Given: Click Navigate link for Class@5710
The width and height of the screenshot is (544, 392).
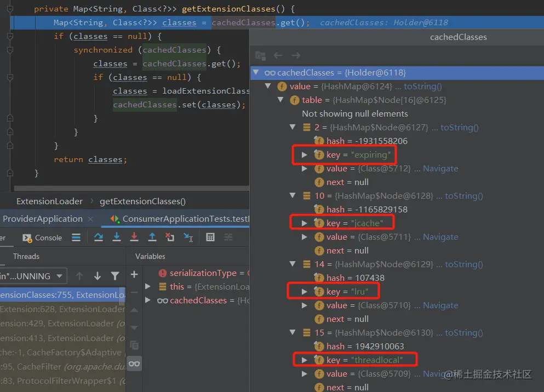Looking at the screenshot, I should pos(440,305).
